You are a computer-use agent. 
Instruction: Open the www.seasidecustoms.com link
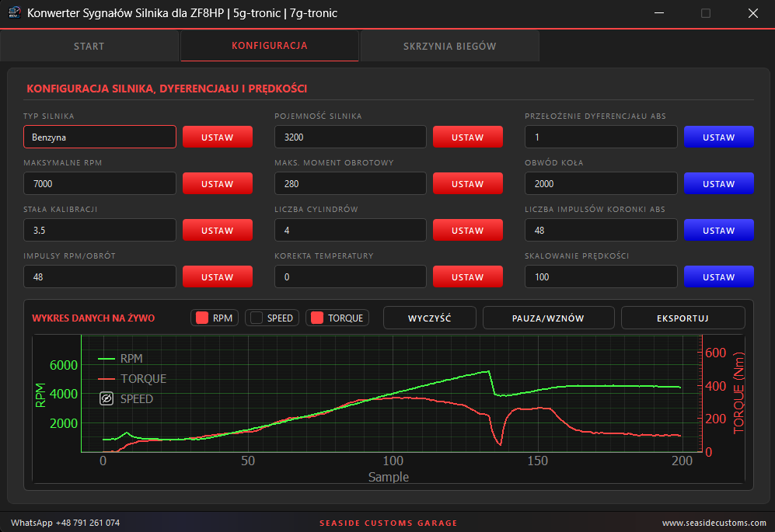click(714, 523)
